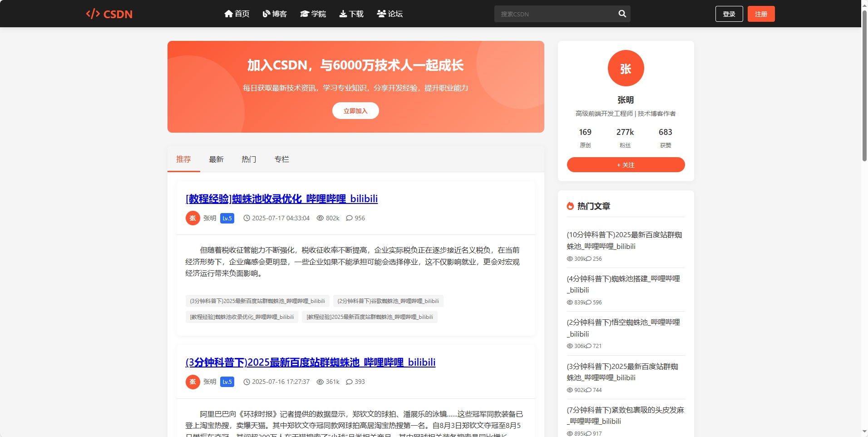
Task: Click the 高级前端开发工程师 | 技术博客作者 subtitle
Action: [626, 114]
